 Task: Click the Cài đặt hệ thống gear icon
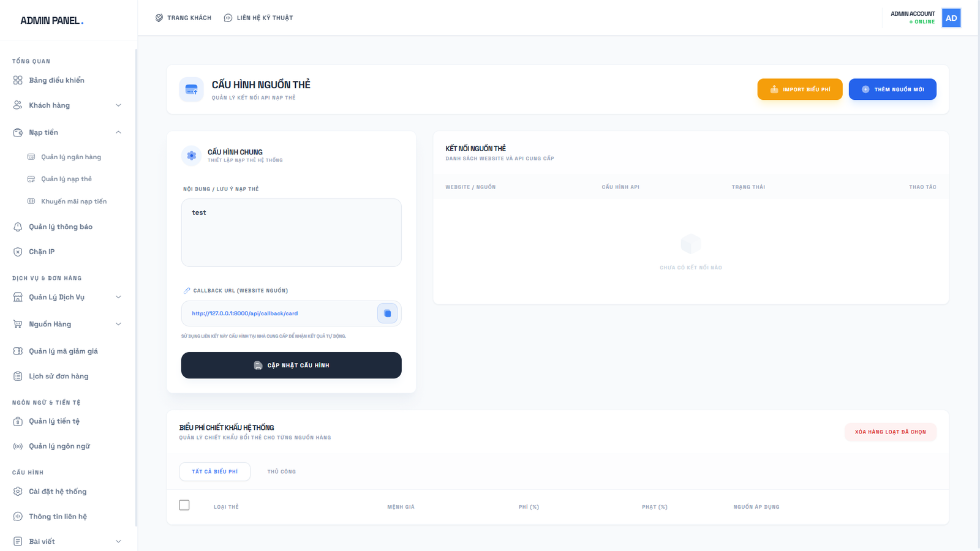[x=18, y=491]
